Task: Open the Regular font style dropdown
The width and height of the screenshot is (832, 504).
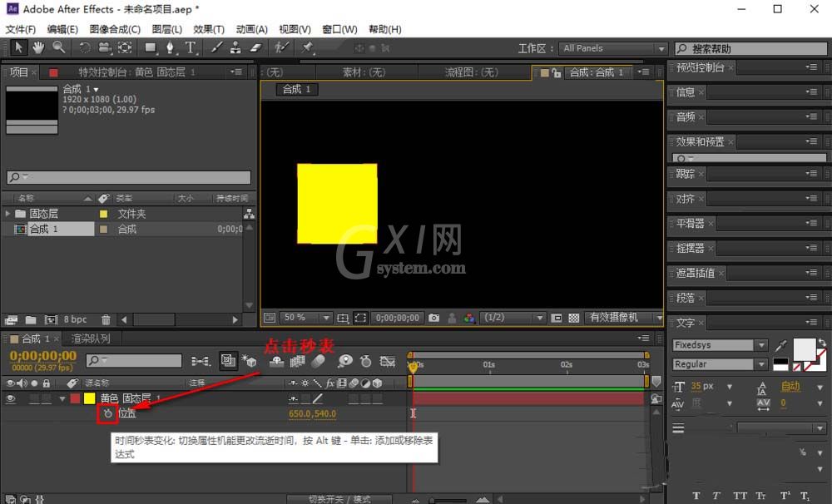Action: coord(720,364)
